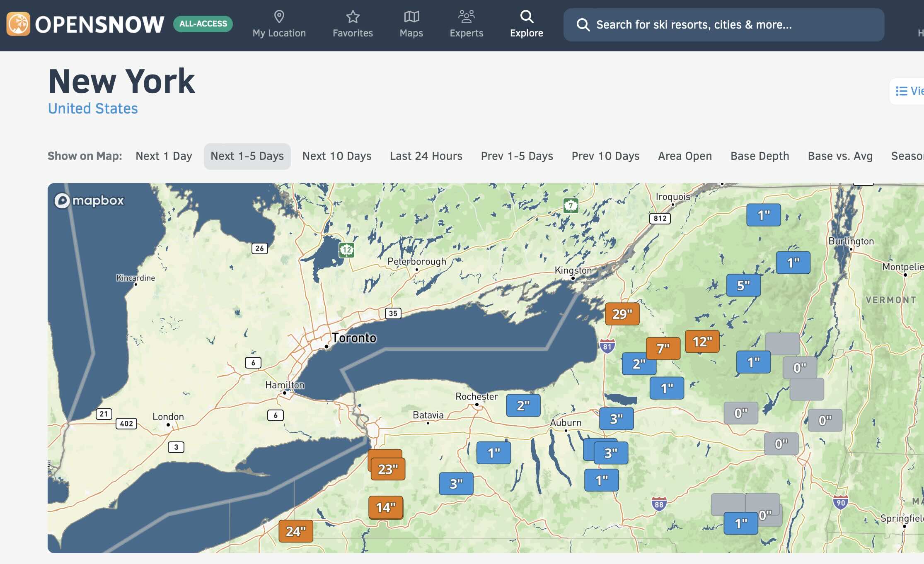Select the Area Open filter
Image resolution: width=924 pixels, height=564 pixels.
(685, 156)
